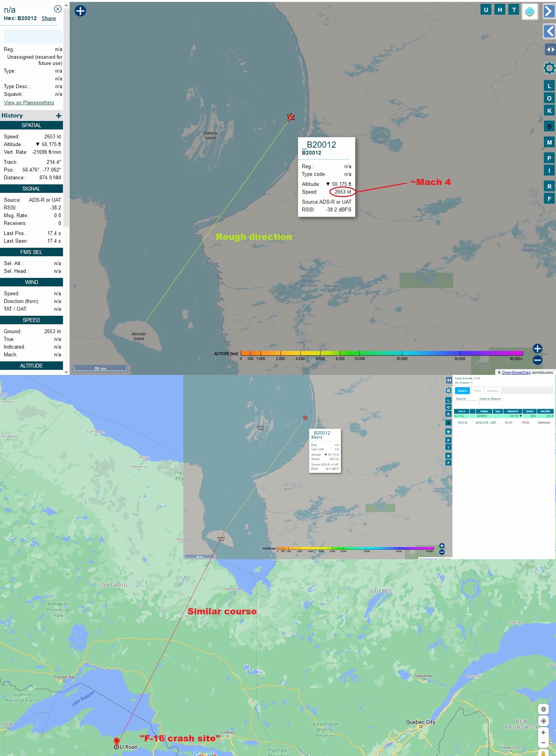Screen dimensions: 556x756
Task: Sort by the Hex id column header
Action: (461, 411)
